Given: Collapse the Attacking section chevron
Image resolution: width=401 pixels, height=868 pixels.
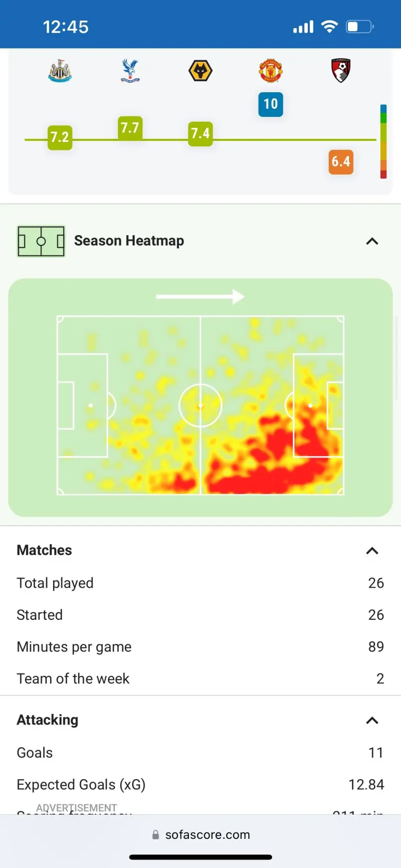Looking at the screenshot, I should (372, 721).
